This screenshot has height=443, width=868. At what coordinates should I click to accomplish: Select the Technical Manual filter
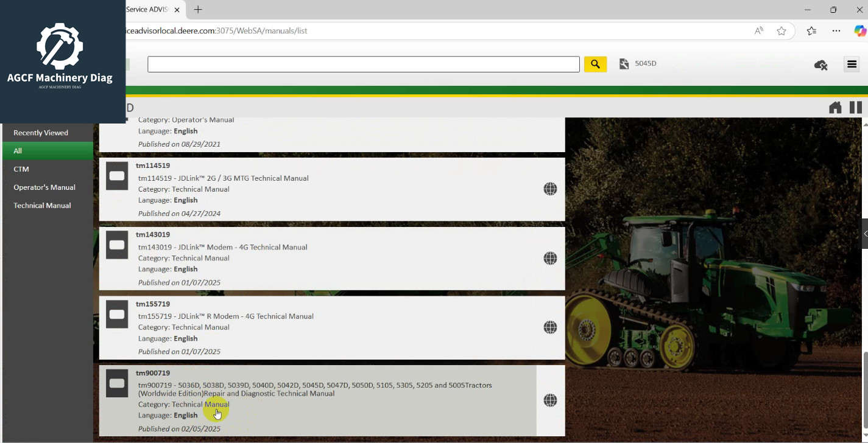click(48, 206)
